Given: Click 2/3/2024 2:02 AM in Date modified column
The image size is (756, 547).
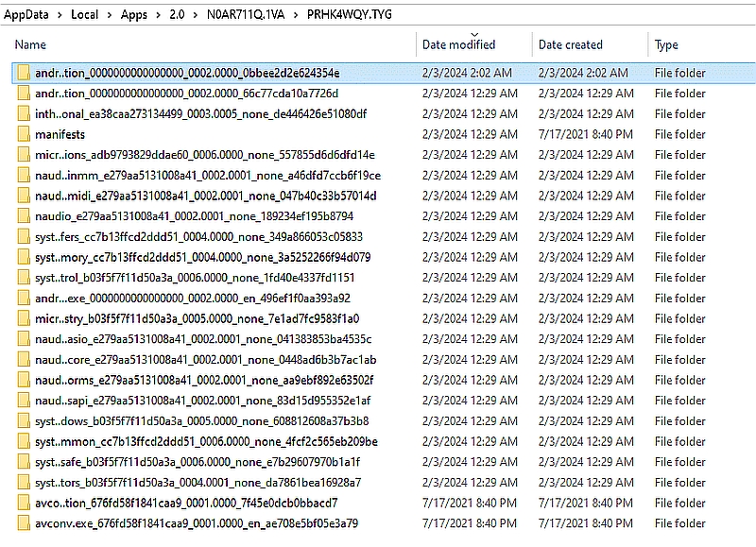Looking at the screenshot, I should pyautogui.click(x=467, y=73).
